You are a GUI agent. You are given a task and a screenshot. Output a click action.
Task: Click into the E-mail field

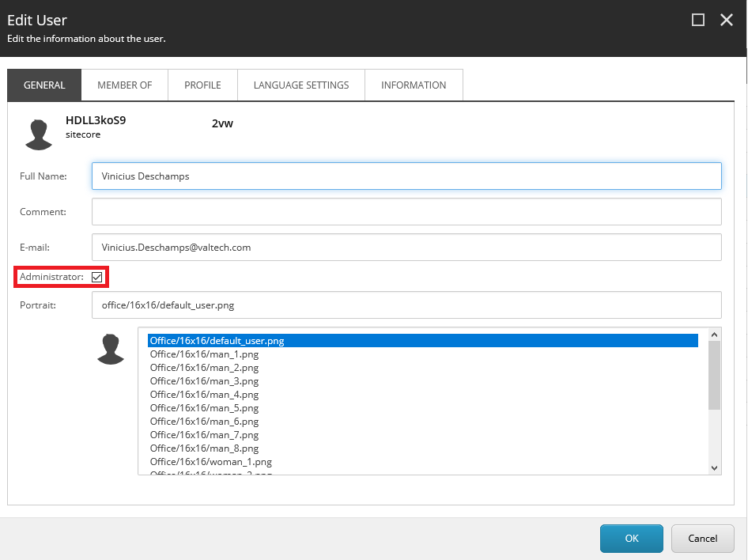[406, 247]
